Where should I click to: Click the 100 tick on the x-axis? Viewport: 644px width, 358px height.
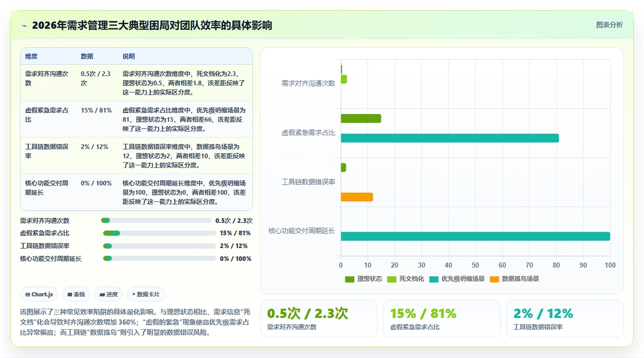pyautogui.click(x=610, y=265)
